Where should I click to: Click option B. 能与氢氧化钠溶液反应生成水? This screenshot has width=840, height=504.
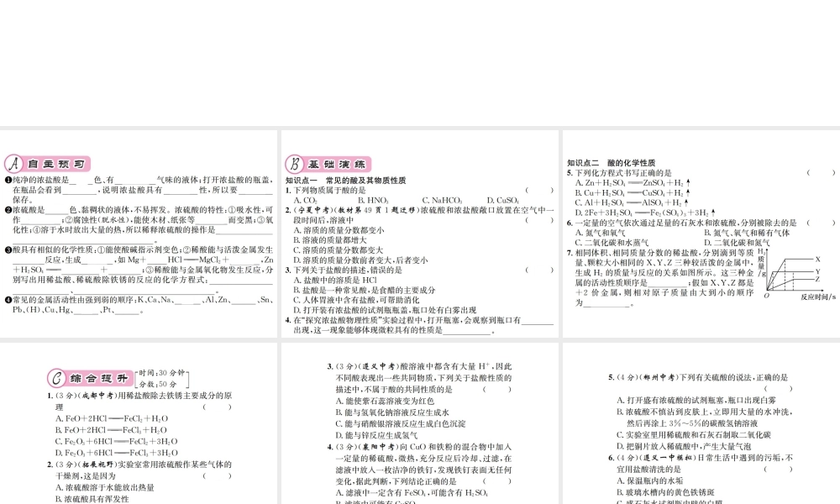(x=392, y=412)
